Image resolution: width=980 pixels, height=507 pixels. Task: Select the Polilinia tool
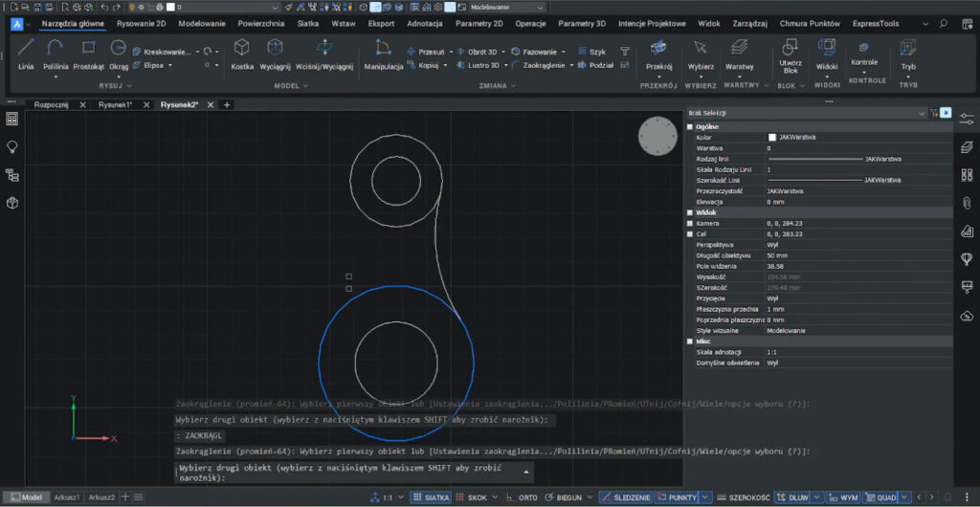point(56,55)
